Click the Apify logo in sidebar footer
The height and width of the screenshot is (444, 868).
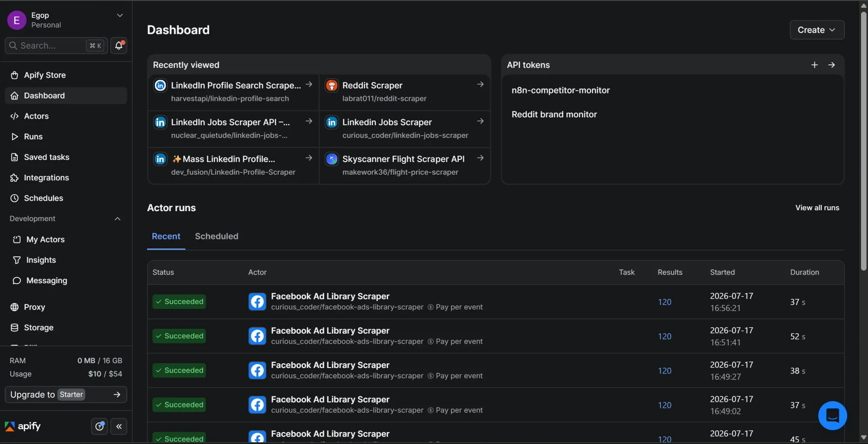[x=23, y=426]
